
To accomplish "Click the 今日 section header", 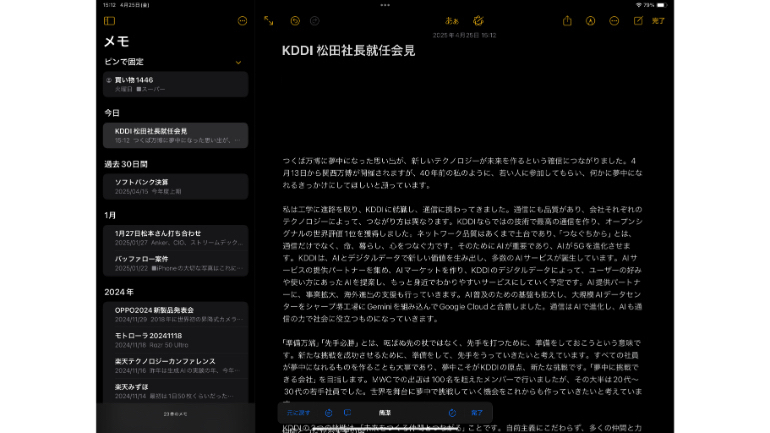I will (112, 113).
